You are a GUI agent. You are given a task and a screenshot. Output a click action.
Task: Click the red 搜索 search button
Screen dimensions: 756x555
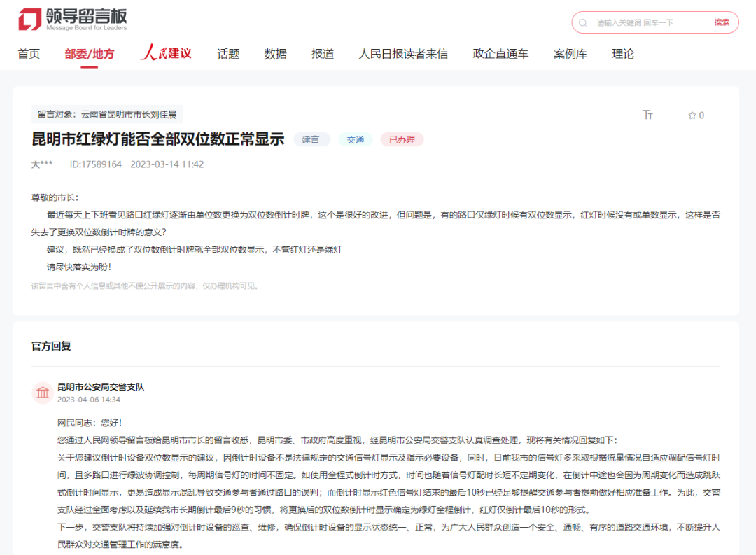(x=722, y=22)
